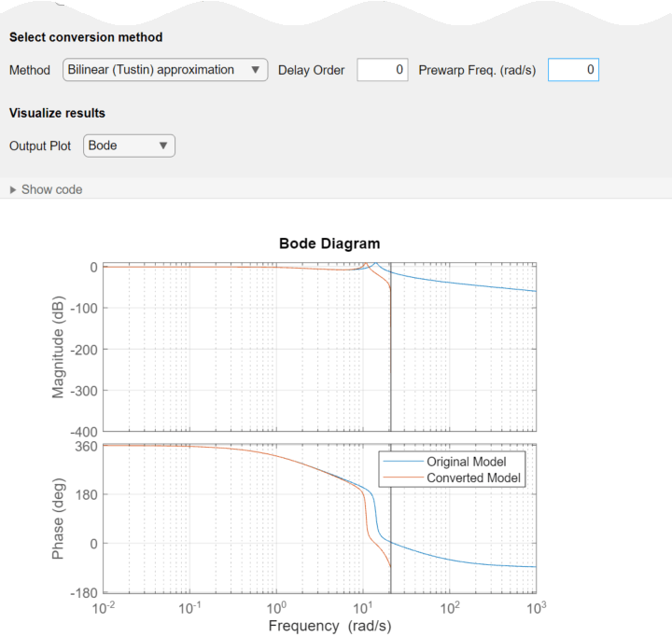Click the 360 tick on the phase axis
Image resolution: width=672 pixels, height=637 pixels.
pyautogui.click(x=87, y=446)
